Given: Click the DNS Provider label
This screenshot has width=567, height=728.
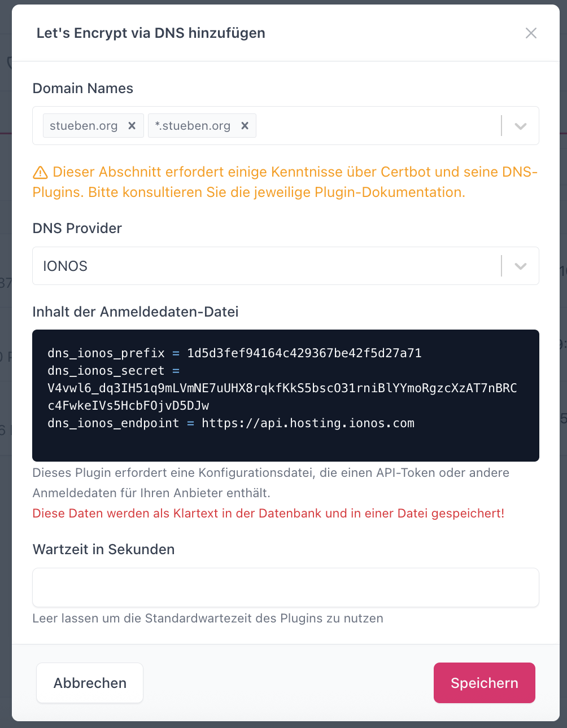Looking at the screenshot, I should (77, 229).
